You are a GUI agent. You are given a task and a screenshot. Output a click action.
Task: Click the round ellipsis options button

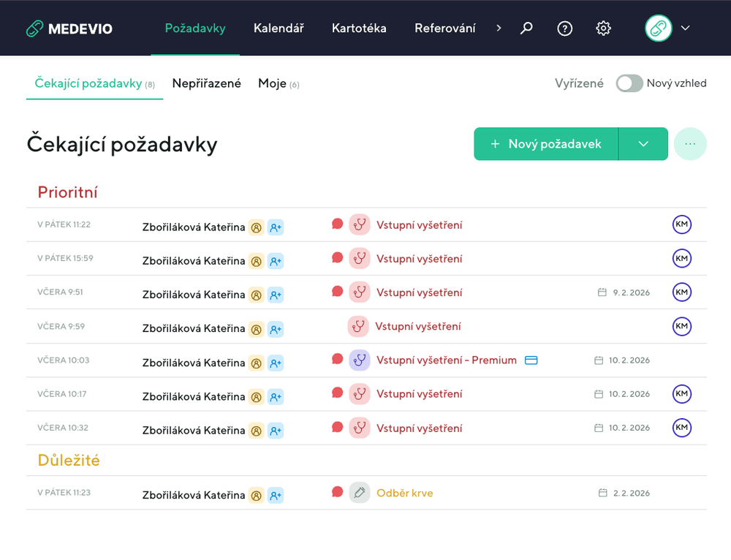pos(690,144)
